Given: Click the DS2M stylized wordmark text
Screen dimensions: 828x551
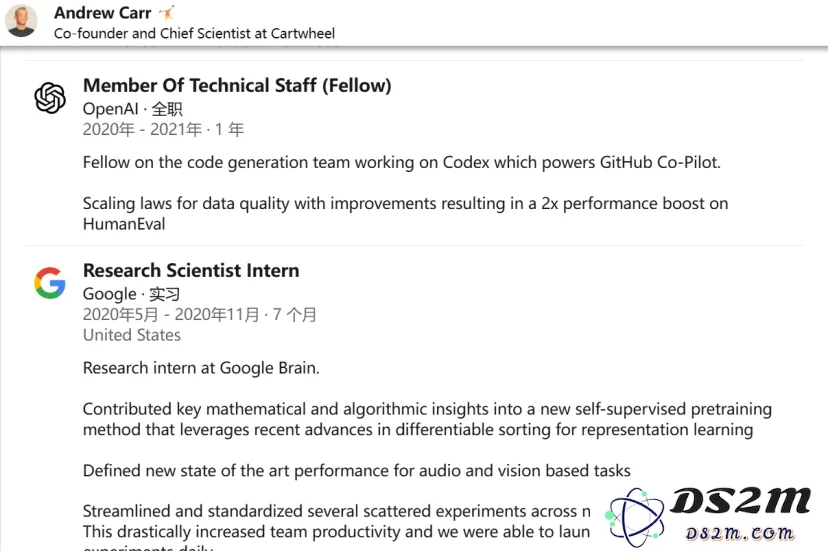Looking at the screenshot, I should click(740, 501).
